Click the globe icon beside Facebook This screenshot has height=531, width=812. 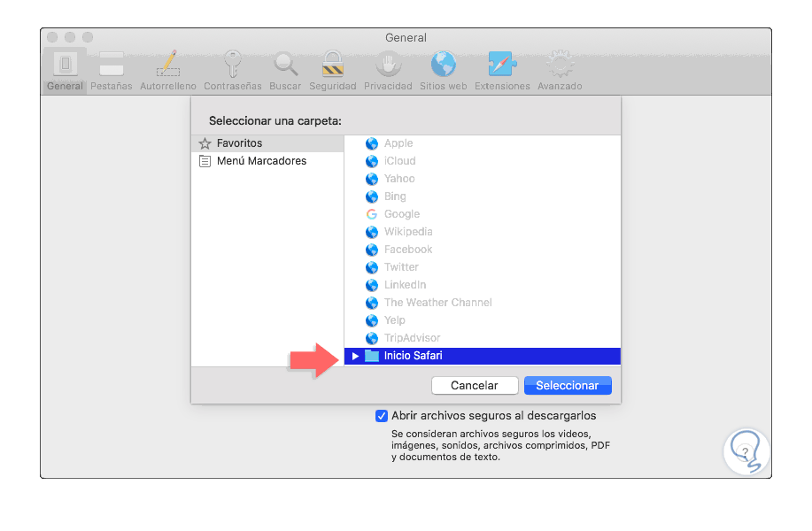click(372, 250)
